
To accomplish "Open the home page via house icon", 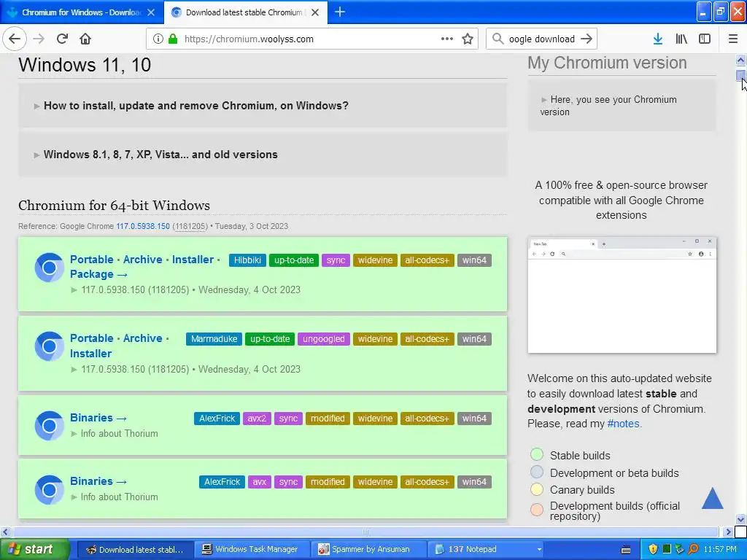I will [x=85, y=39].
